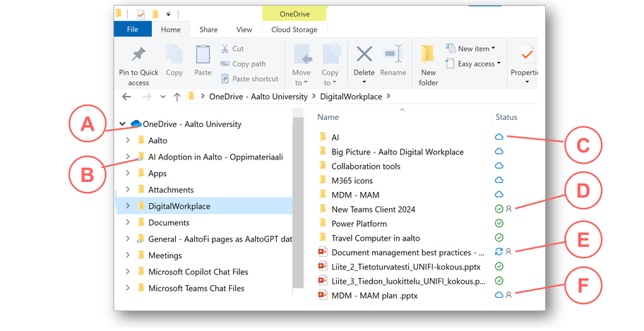Click the Rename icon
Image resolution: width=644 pixels, height=331 pixels.
point(393,54)
